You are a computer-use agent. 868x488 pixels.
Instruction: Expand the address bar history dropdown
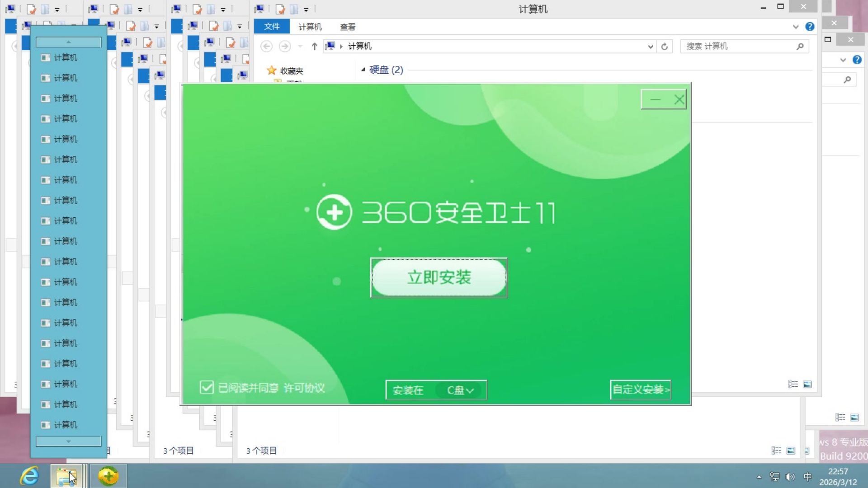(x=650, y=47)
